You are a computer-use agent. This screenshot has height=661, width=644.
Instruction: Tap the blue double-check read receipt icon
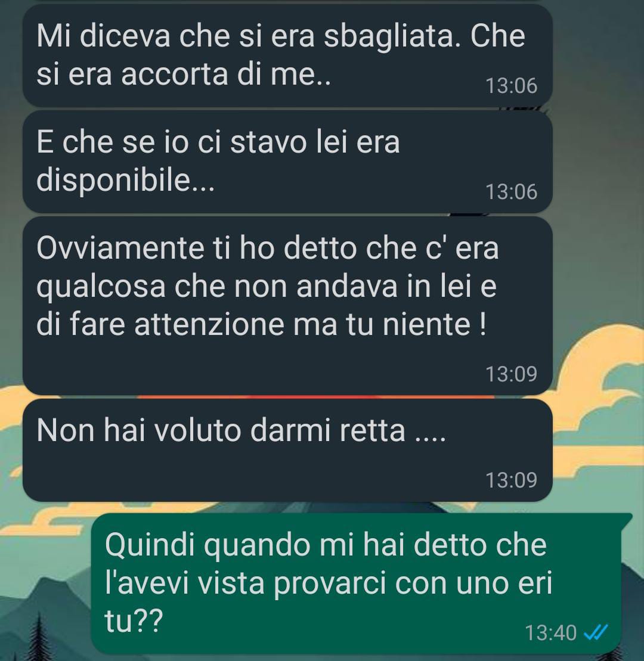(595, 632)
